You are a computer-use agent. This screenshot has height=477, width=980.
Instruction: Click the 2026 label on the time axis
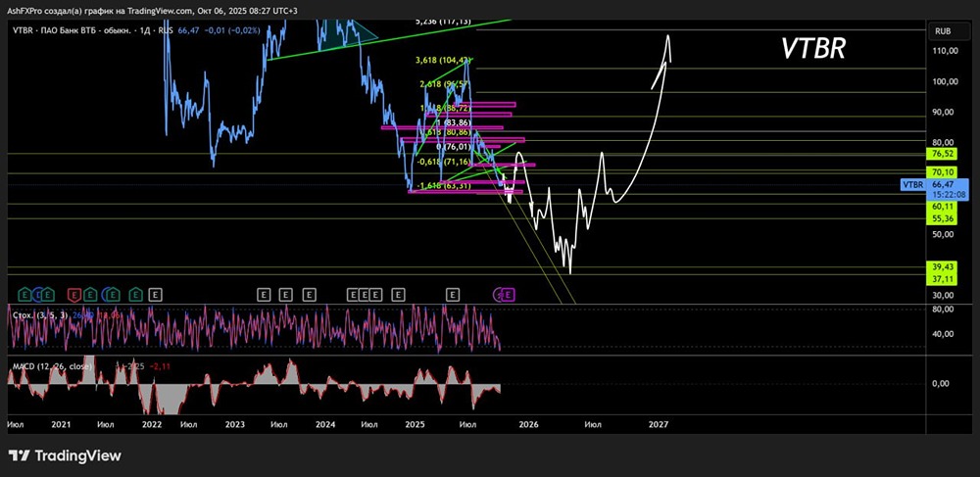point(529,424)
